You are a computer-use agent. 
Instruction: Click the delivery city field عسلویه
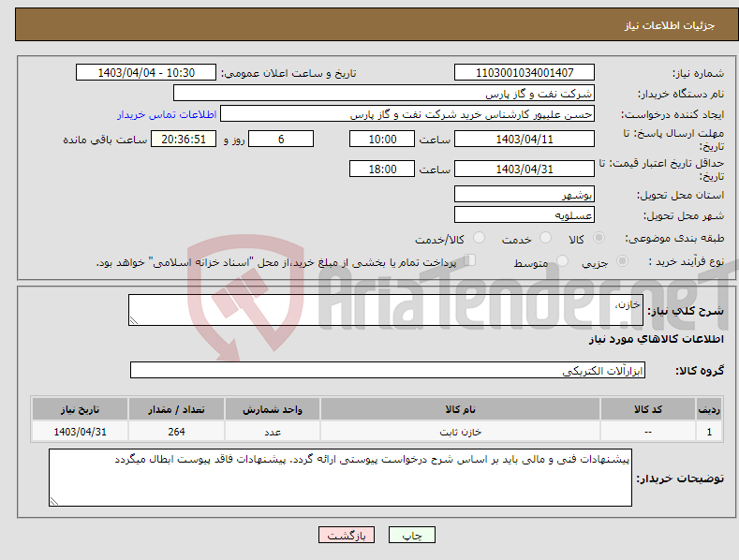click(x=525, y=215)
